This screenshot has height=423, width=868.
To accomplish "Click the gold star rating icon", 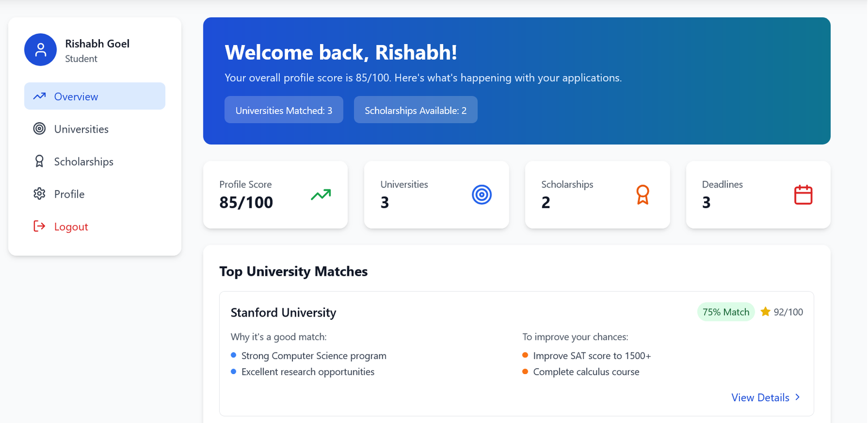I will tap(765, 312).
